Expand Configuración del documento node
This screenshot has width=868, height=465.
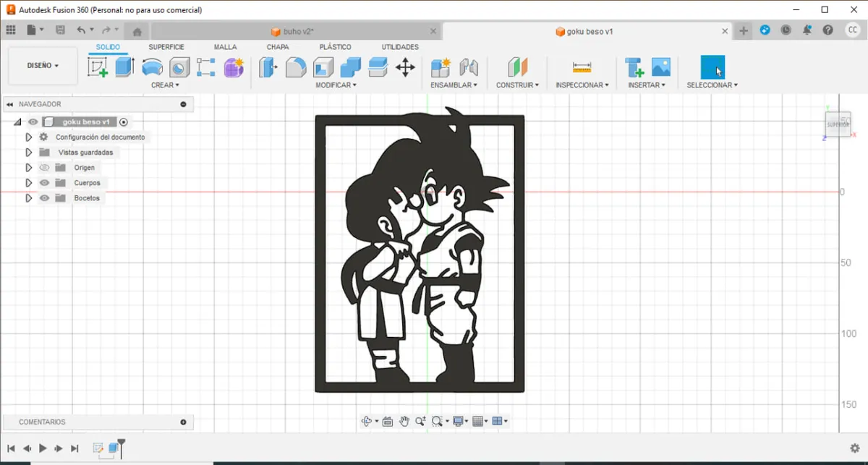(x=28, y=137)
